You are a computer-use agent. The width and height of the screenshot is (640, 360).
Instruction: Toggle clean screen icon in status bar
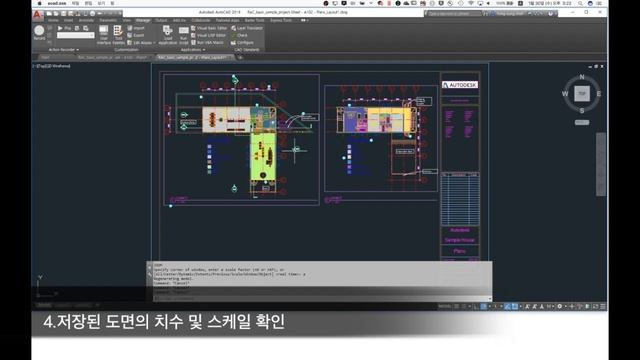(x=596, y=306)
